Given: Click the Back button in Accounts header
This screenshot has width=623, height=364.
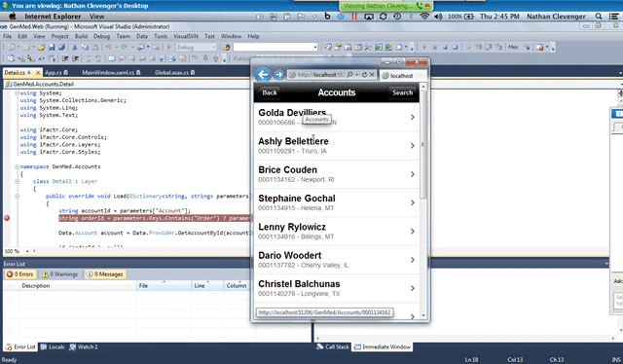Looking at the screenshot, I should 269,92.
